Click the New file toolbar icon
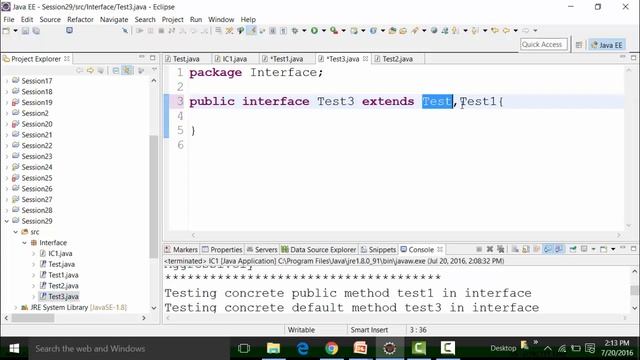Screen dimensions: 640x360 pos(6,31)
